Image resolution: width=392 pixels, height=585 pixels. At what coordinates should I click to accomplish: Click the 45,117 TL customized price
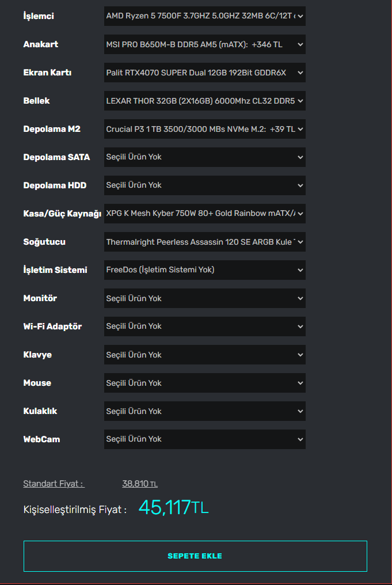(x=173, y=508)
